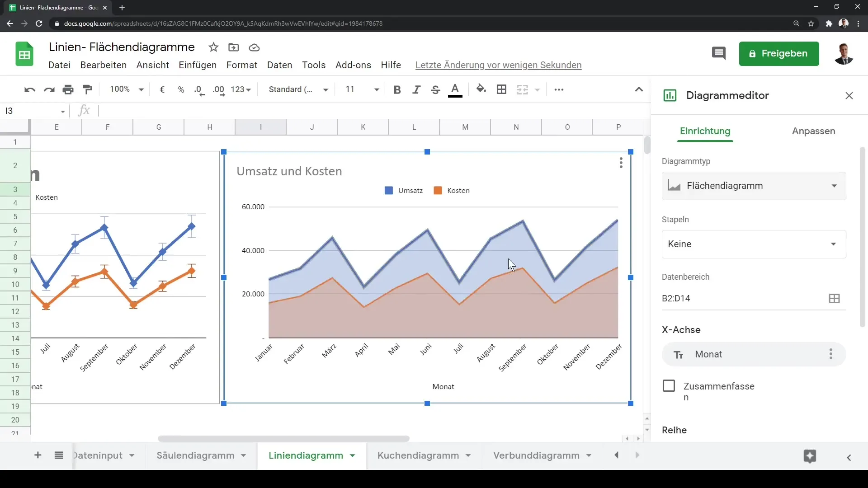Viewport: 868px width, 488px height.
Task: Click the undo icon
Action: click(x=30, y=89)
